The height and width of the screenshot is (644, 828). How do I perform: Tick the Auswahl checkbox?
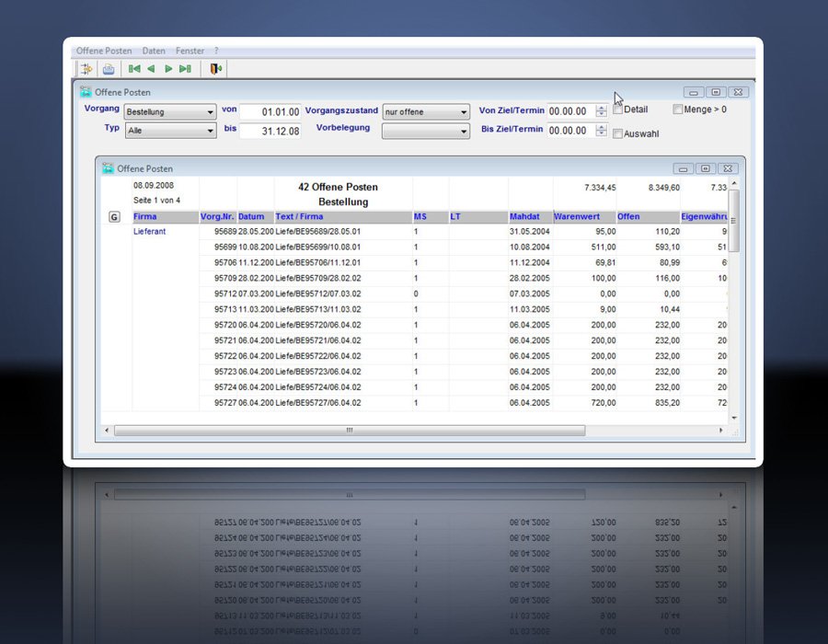pyautogui.click(x=618, y=134)
